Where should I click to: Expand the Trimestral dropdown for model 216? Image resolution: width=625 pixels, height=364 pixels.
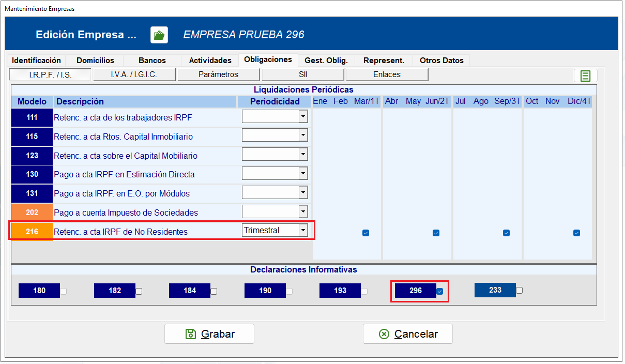click(x=304, y=230)
